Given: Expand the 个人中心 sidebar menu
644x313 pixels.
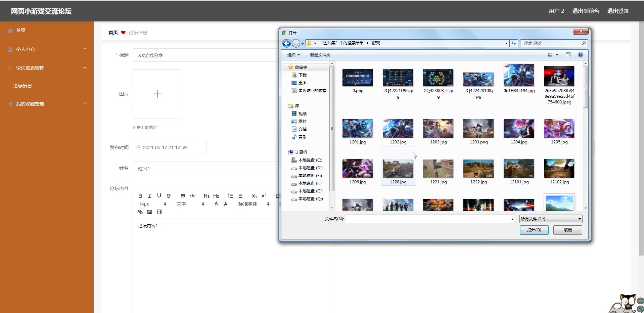Looking at the screenshot, I should (x=47, y=49).
